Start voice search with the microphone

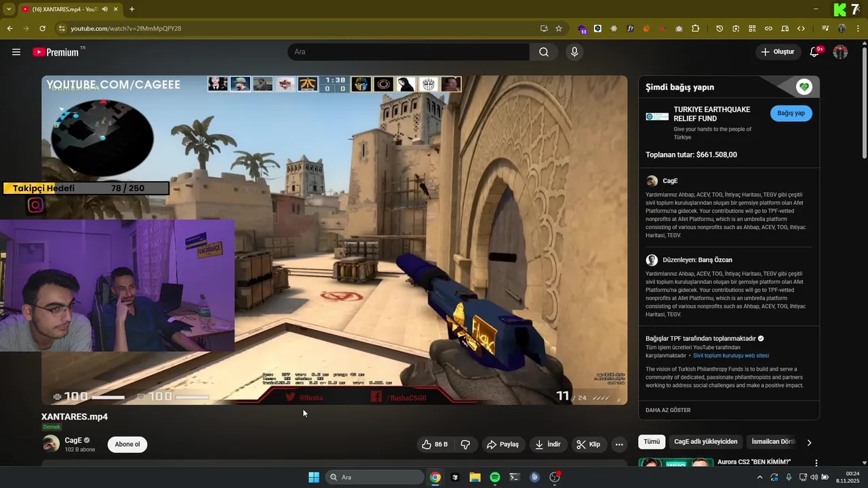pos(574,52)
